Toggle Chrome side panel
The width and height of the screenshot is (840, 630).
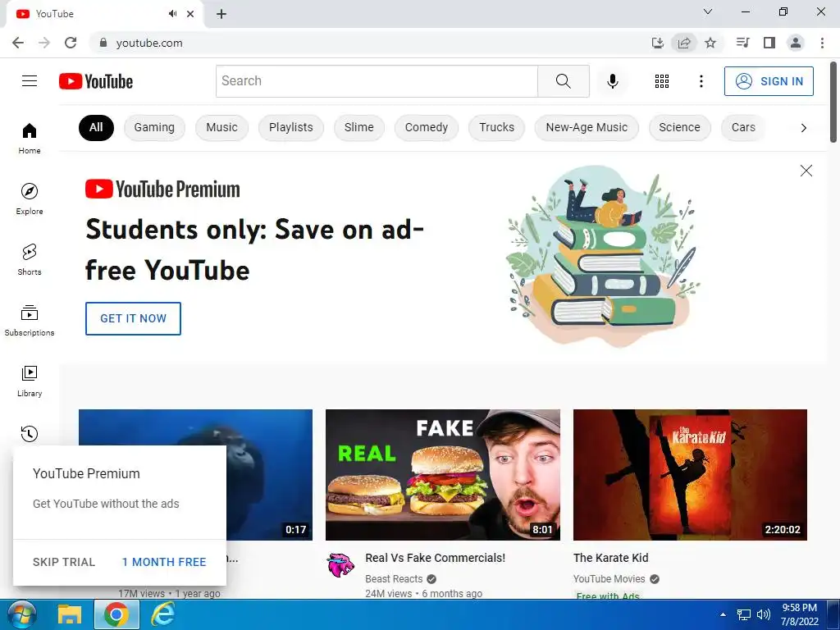click(x=769, y=43)
